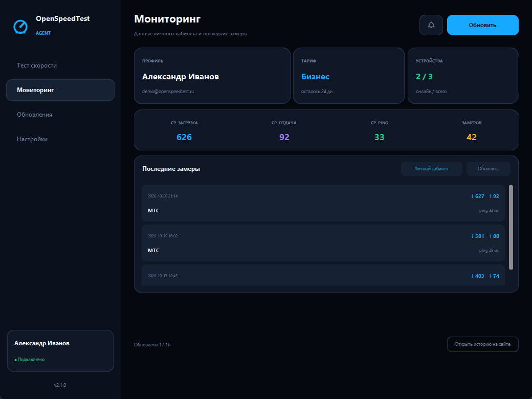Image resolution: width=532 pixels, height=399 pixels.
Task: Click the ping 33 мс label
Action: [489, 211]
